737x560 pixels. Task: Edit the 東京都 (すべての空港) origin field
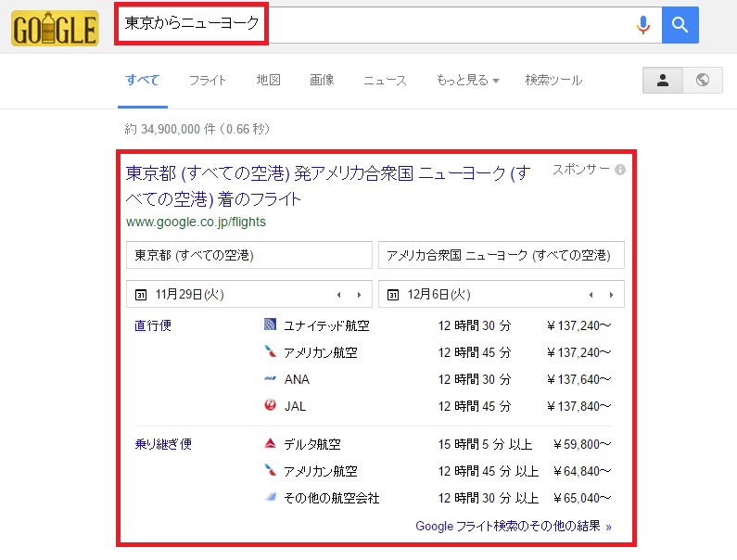[x=249, y=255]
